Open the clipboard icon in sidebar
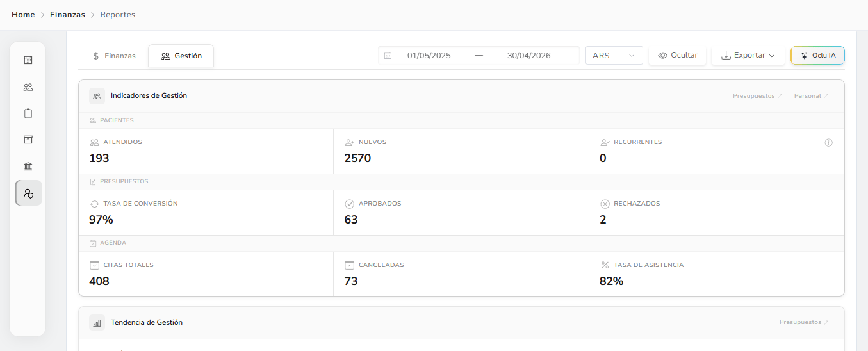 pos(28,113)
